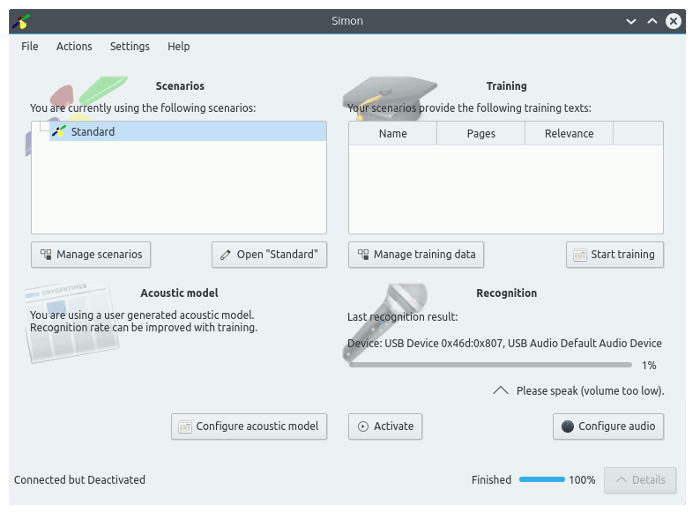Click the dark sphere icon on Configure audio
The image size is (700, 519).
[x=567, y=427]
